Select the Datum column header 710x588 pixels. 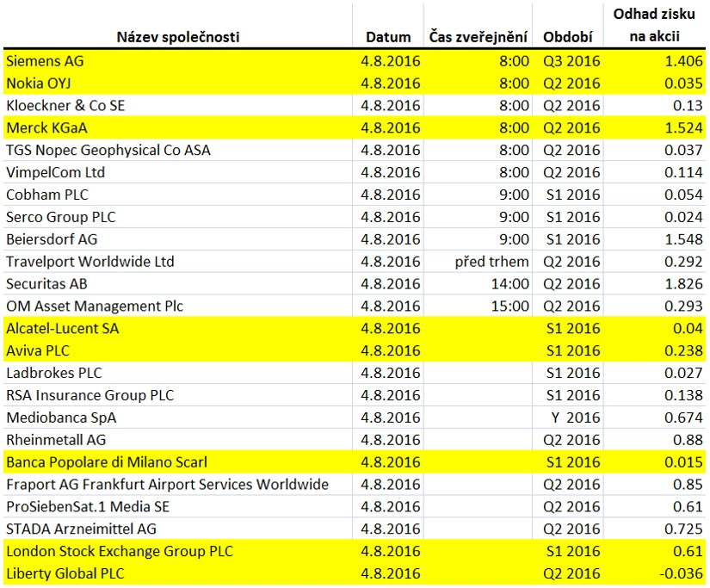(388, 37)
